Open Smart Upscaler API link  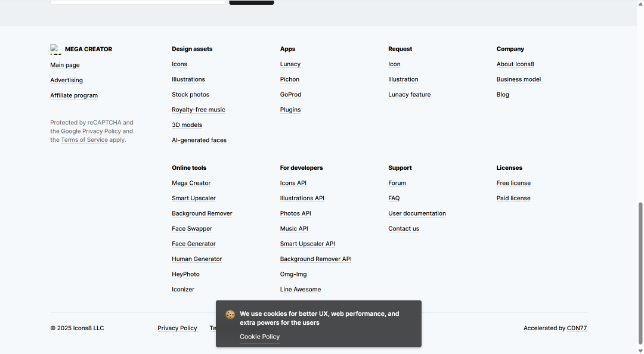click(x=308, y=244)
